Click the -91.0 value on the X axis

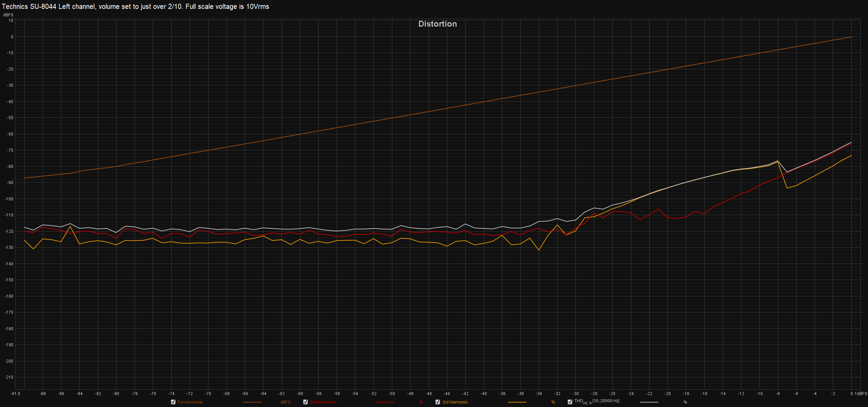pyautogui.click(x=15, y=394)
